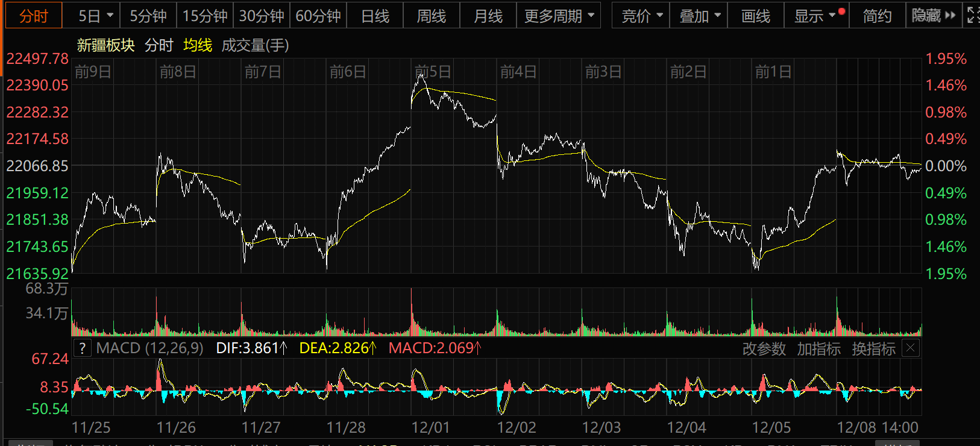The width and height of the screenshot is (980, 446).
Task: Toggle the 均线 average line display
Action: tap(198, 45)
